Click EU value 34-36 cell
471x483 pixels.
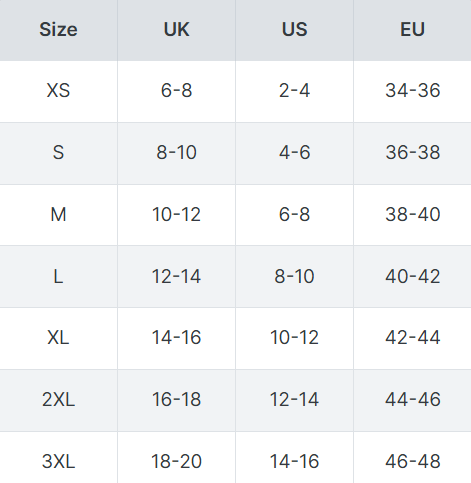(x=412, y=91)
